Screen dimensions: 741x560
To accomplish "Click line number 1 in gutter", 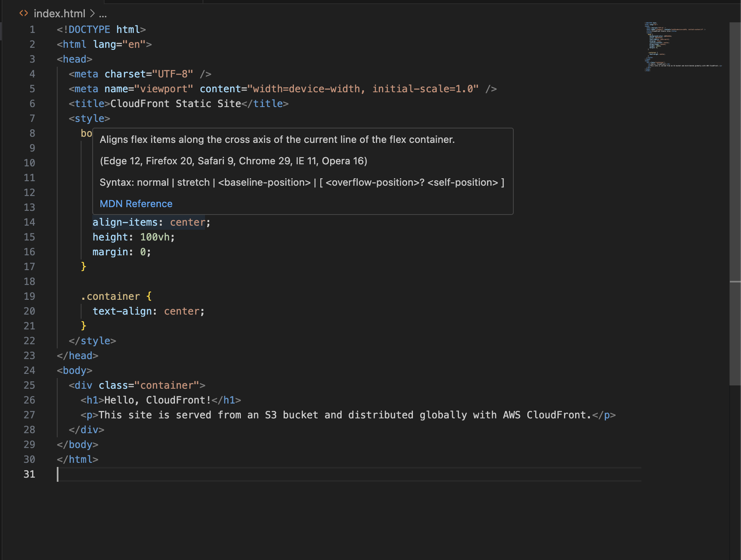I will coord(32,30).
